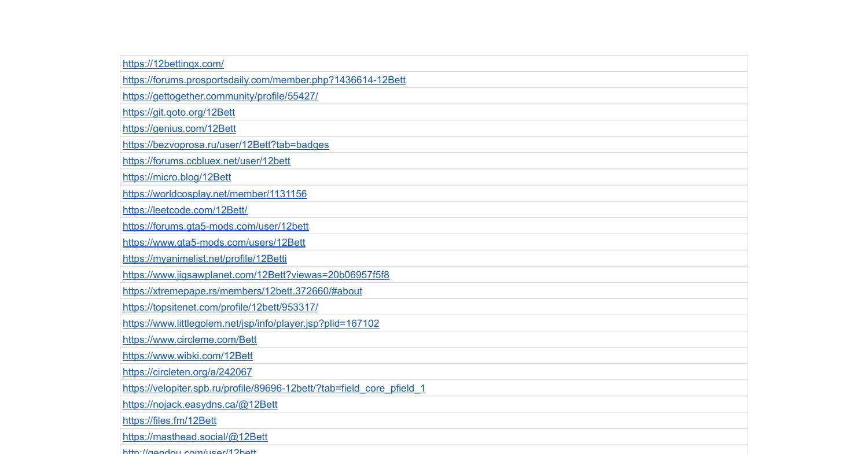The height and width of the screenshot is (454, 868).
Task: Open the forums.prosportsdaily.com member link
Action: (264, 80)
